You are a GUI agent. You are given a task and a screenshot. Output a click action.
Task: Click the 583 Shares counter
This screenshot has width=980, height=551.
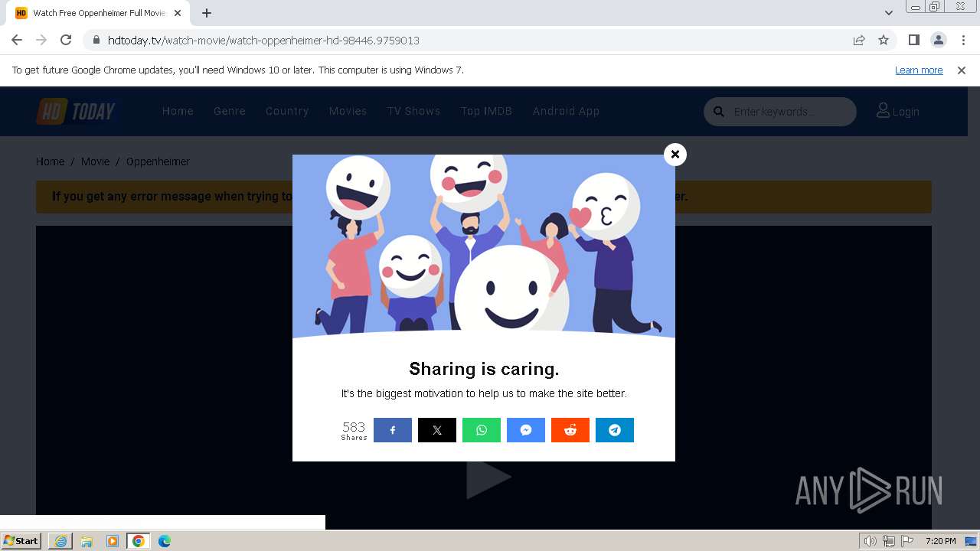354,430
